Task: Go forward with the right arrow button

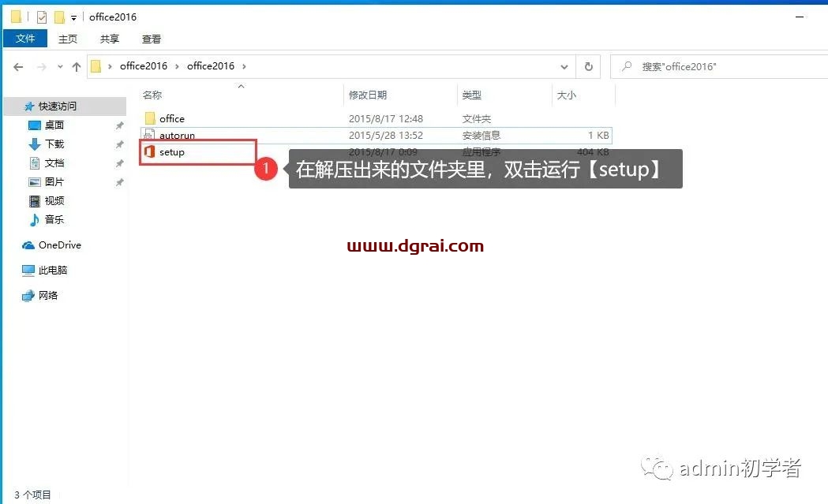Action: pyautogui.click(x=41, y=66)
